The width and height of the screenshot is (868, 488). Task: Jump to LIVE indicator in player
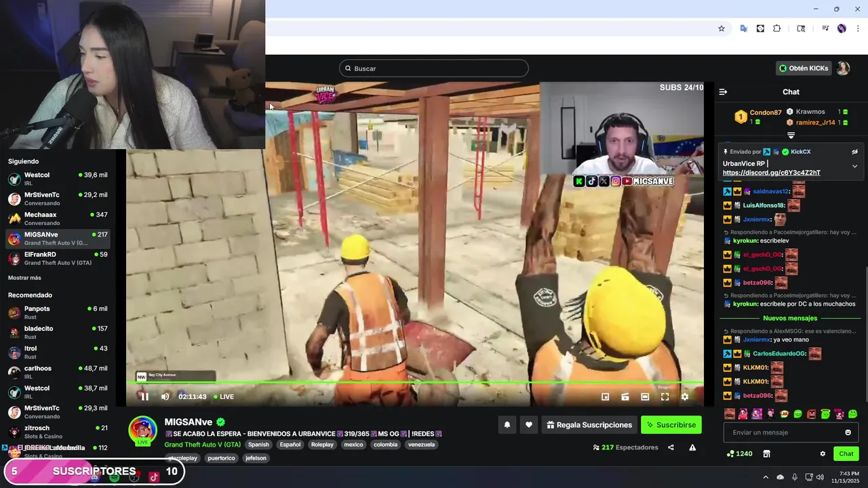224,396
